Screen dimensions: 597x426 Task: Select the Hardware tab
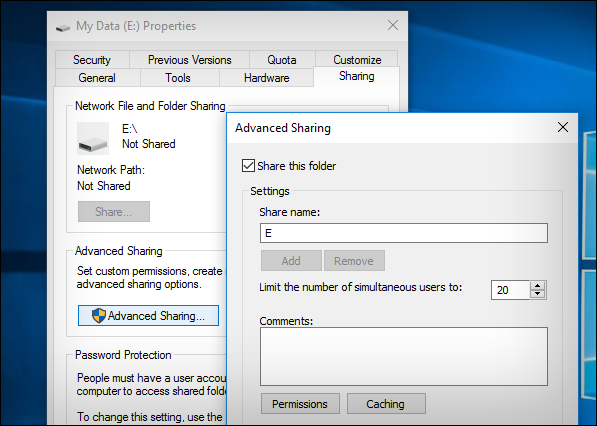coord(267,78)
